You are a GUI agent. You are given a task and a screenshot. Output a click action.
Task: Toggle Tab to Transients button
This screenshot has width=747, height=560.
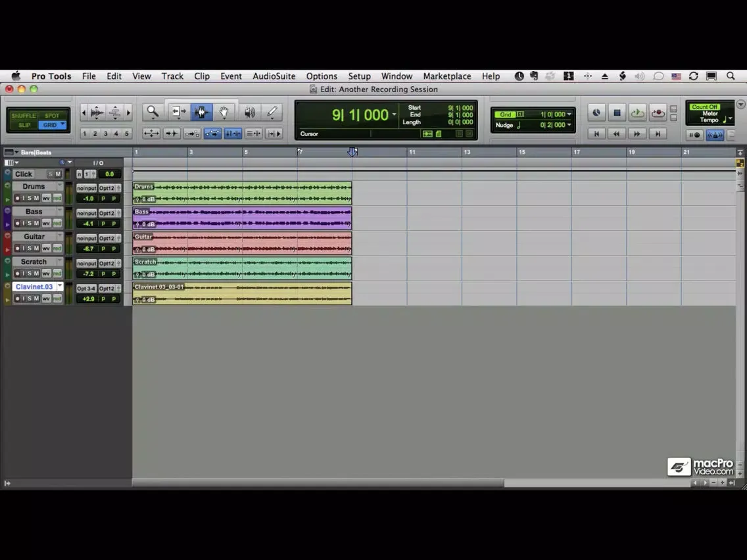pos(172,134)
